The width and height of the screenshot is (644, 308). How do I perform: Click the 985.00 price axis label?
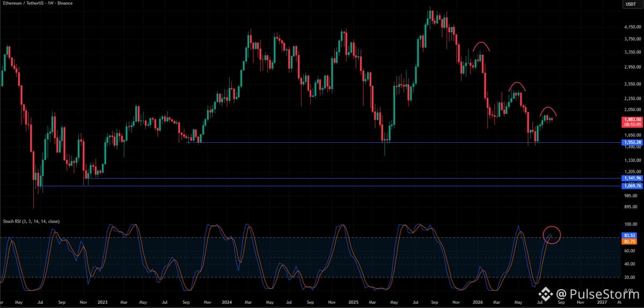pos(632,195)
